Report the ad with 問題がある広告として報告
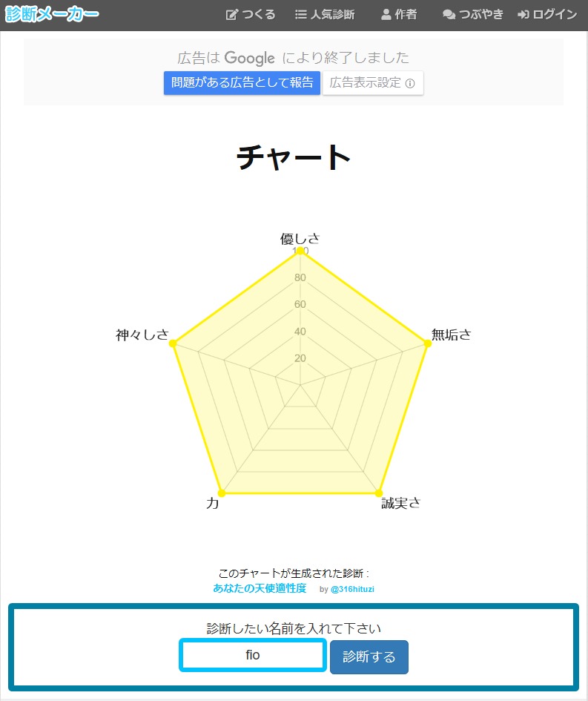Viewport: 588px width, 701px height. [x=242, y=82]
